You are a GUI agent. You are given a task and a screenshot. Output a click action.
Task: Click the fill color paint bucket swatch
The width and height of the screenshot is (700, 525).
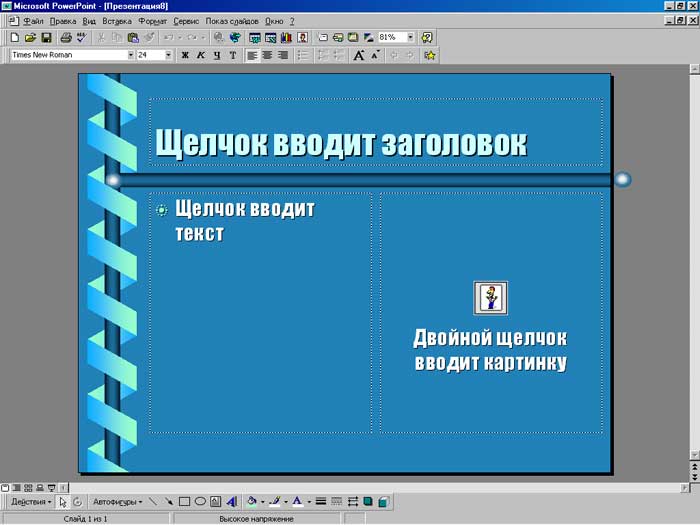pyautogui.click(x=251, y=502)
